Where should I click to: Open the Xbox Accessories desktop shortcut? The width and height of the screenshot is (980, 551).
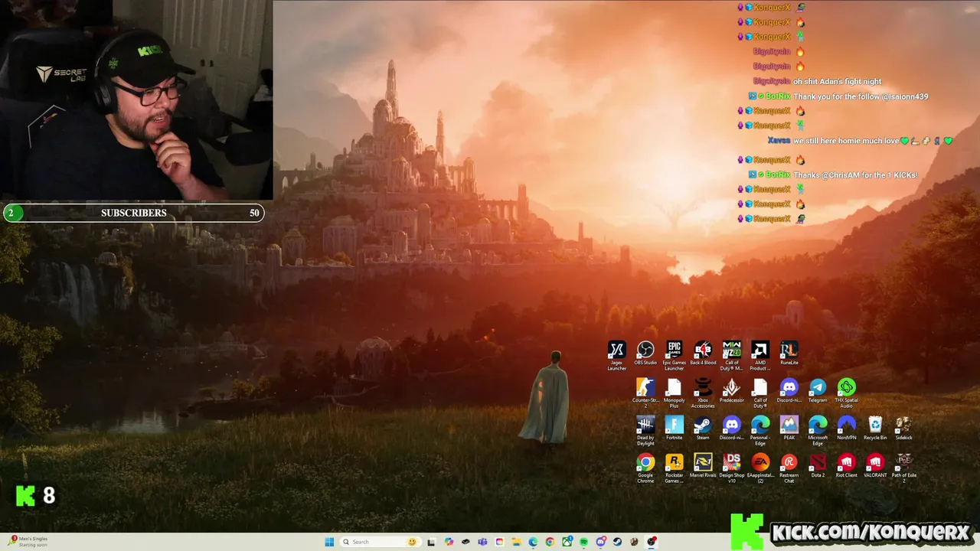tap(703, 393)
